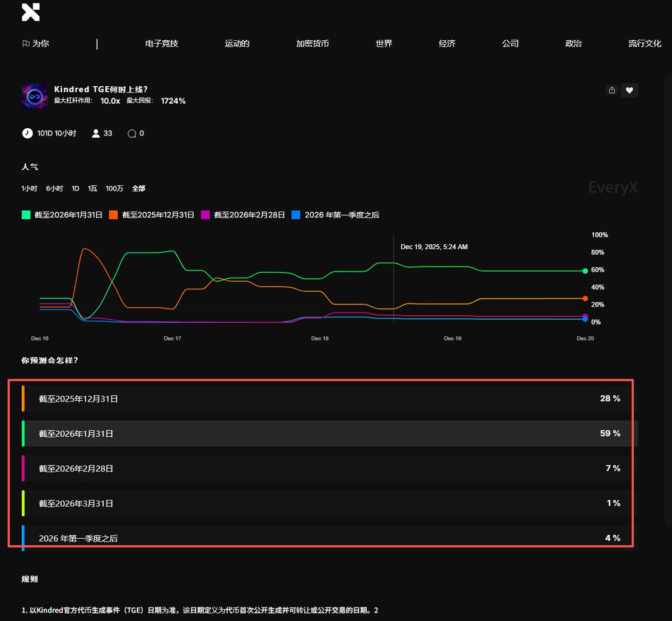Toggle the blue 2026 年第一季度之后 legend series
672x621 pixels.
pos(335,215)
